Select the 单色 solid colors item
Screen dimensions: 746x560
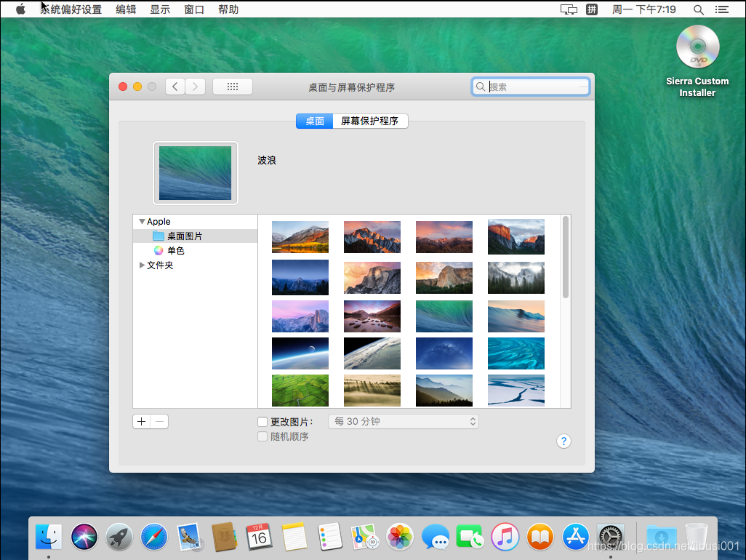click(175, 251)
